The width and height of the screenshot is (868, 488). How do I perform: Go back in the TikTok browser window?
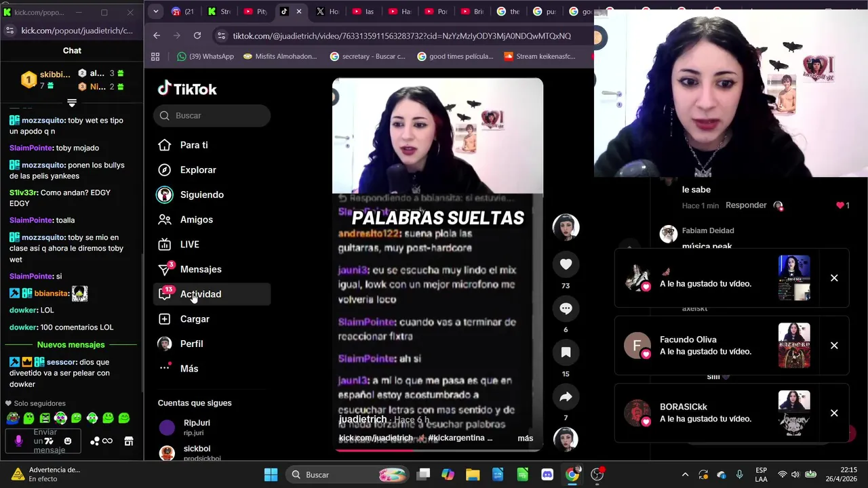[x=157, y=35]
